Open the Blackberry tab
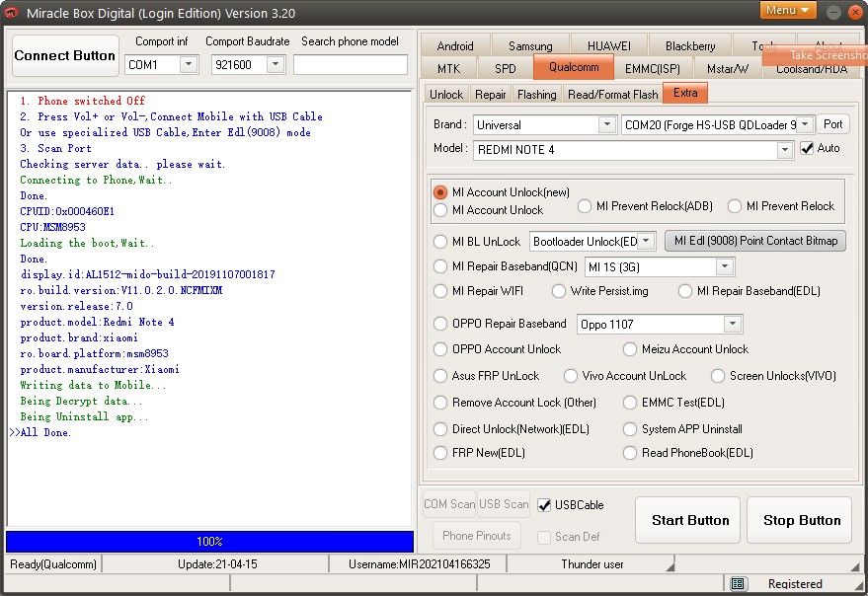This screenshot has width=868, height=596. click(x=690, y=46)
